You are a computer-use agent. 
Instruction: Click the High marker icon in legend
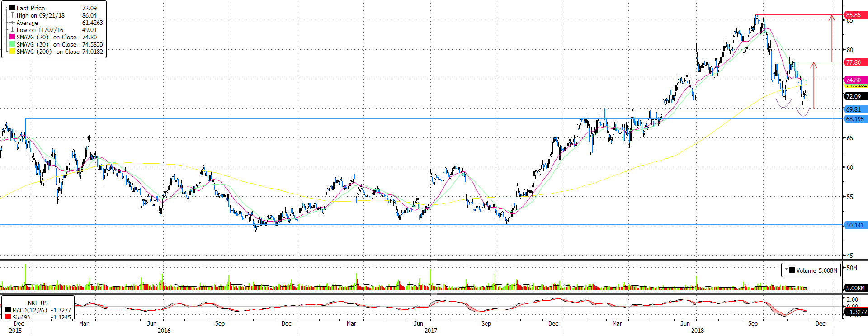[12, 15]
